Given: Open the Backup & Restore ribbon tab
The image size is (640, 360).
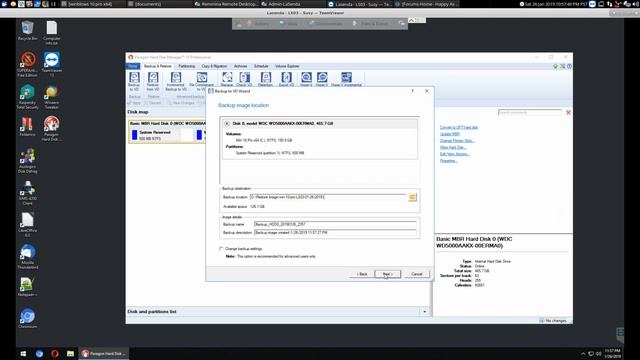Looking at the screenshot, I should 158,66.
